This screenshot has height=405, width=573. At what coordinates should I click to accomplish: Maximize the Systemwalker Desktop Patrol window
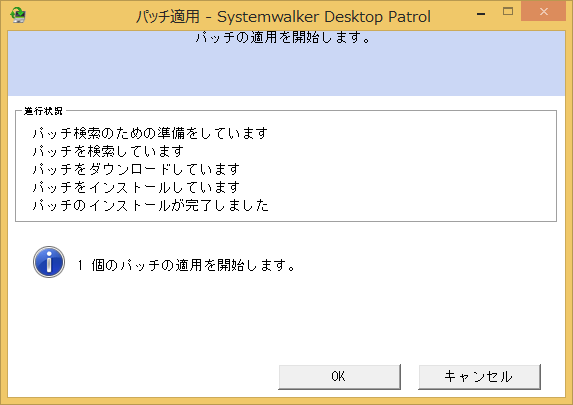[x=508, y=12]
